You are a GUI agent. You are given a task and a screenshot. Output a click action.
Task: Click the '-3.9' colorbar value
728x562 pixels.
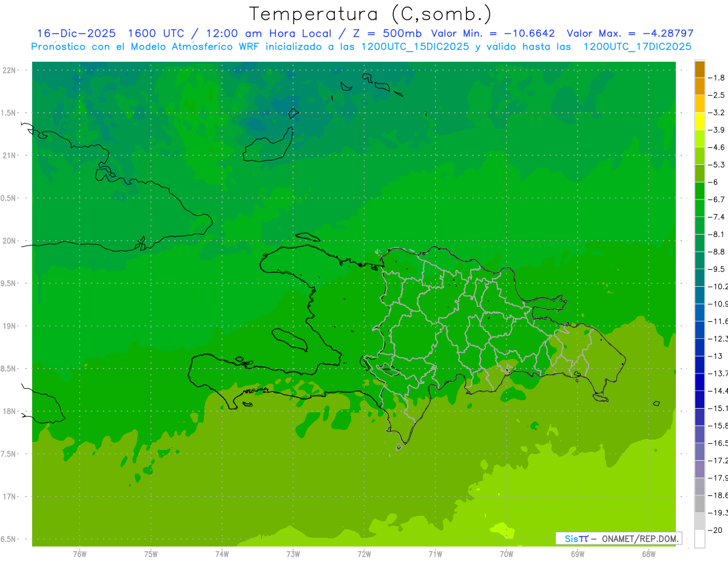click(x=718, y=130)
